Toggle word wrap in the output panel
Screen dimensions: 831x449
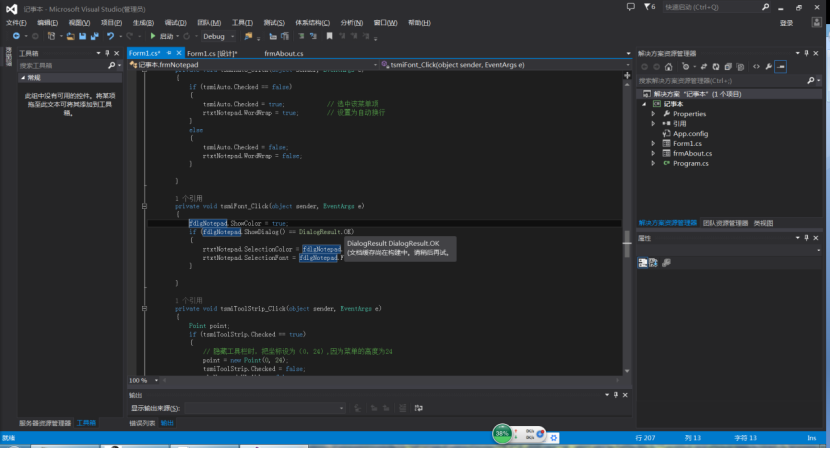419,408
